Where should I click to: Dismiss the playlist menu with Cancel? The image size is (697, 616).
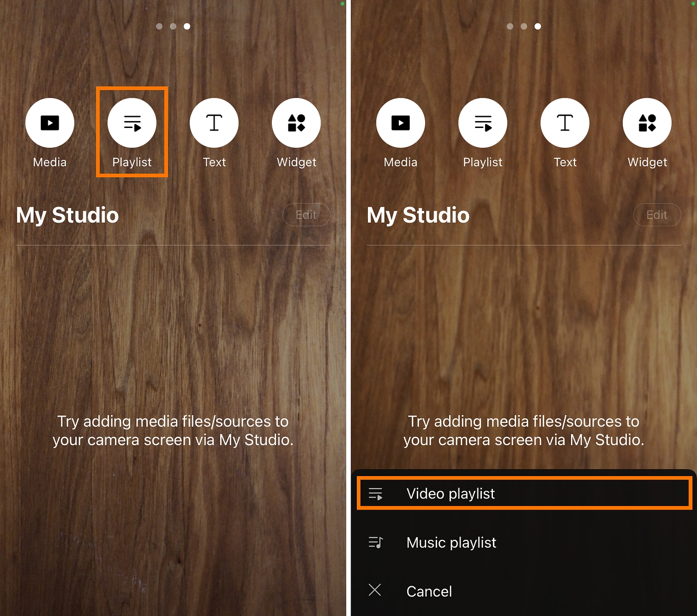click(429, 591)
